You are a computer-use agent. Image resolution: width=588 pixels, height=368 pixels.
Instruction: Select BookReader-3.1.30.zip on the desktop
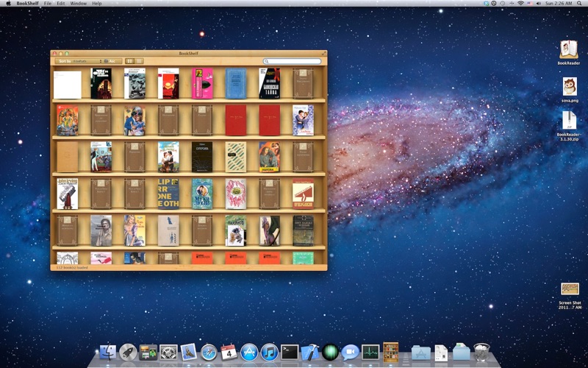pyautogui.click(x=569, y=121)
